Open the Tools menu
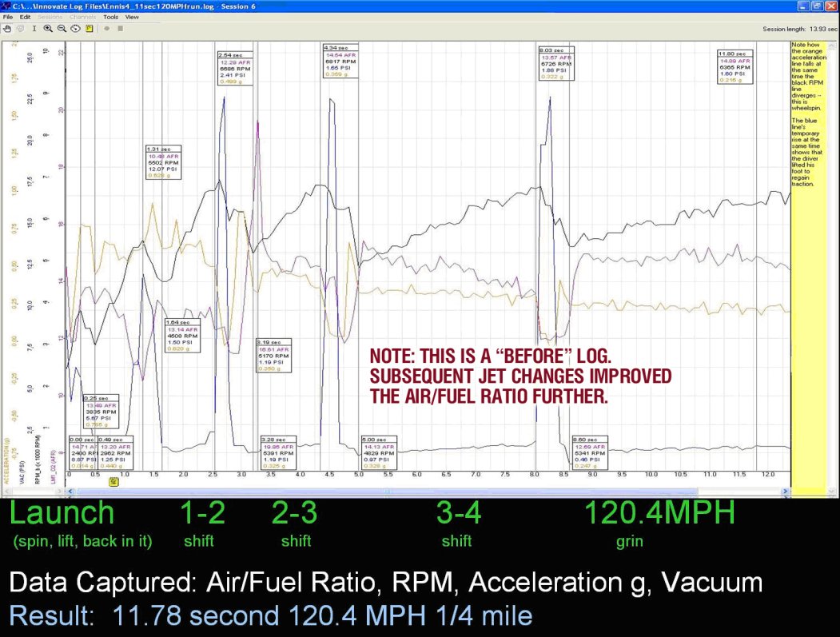 pyautogui.click(x=110, y=17)
